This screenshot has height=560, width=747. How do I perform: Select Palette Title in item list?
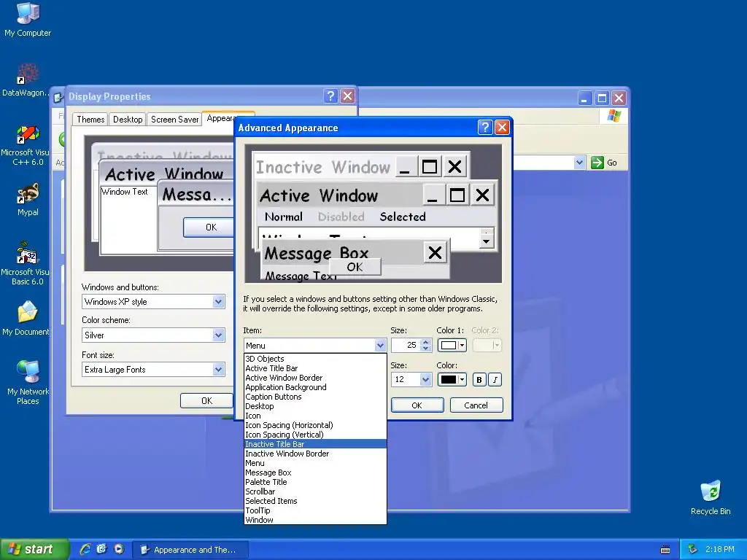(315, 482)
